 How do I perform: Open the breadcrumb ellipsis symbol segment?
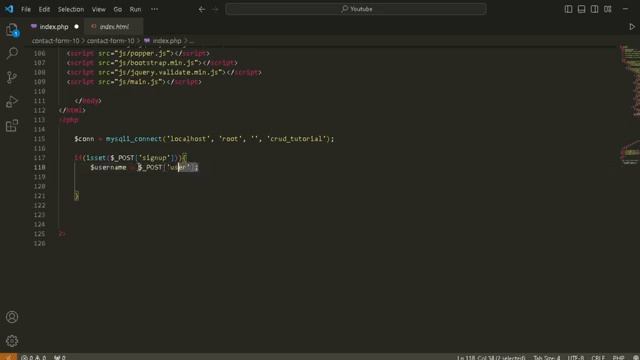pyautogui.click(x=192, y=41)
